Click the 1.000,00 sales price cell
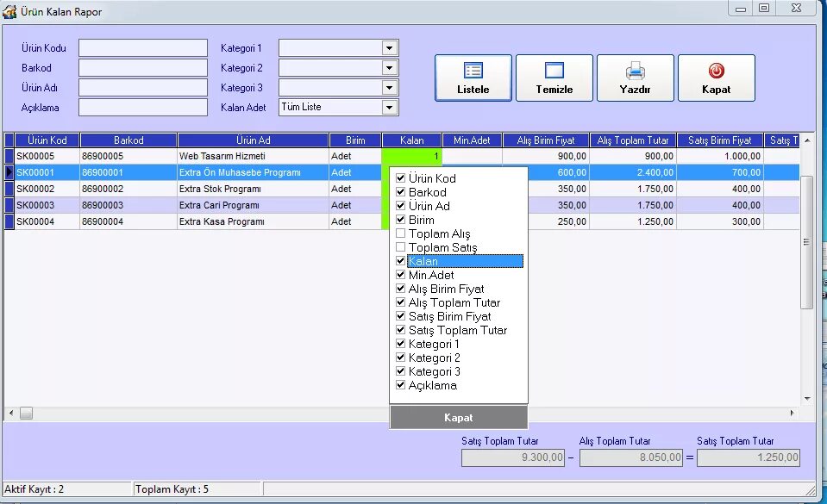 click(x=720, y=156)
